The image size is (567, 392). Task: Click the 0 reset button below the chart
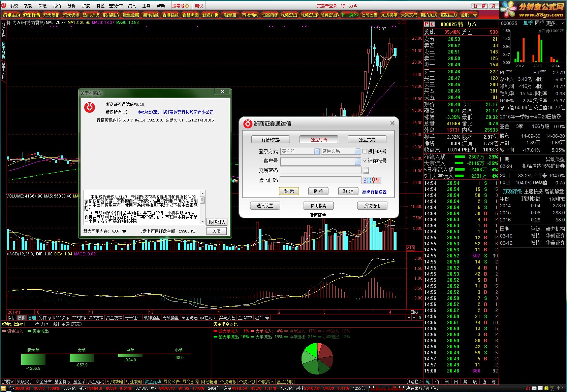pos(420,318)
